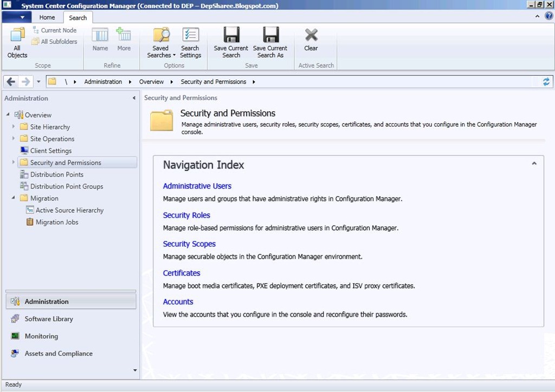Expand the Site Operations node
This screenshot has width=555, height=392.
click(x=14, y=138)
